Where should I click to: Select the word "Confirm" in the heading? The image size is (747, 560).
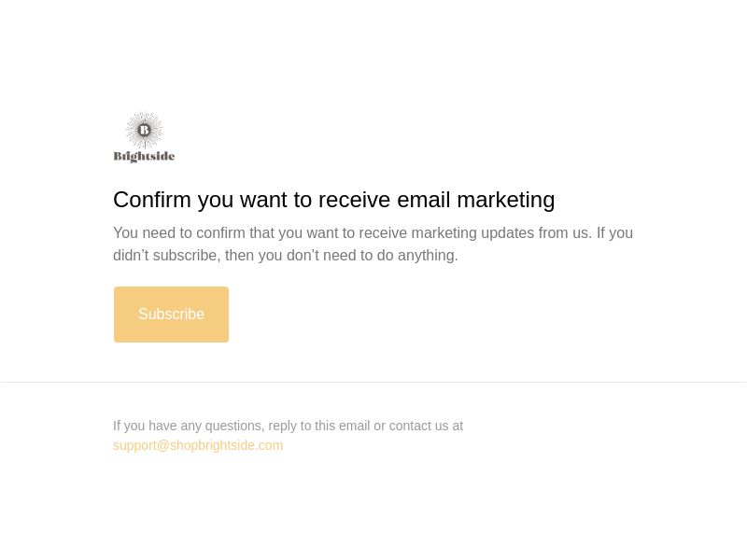point(152,200)
